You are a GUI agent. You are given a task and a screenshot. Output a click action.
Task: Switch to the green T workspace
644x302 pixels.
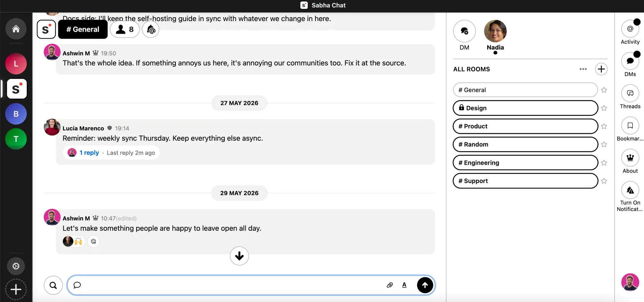tap(16, 139)
